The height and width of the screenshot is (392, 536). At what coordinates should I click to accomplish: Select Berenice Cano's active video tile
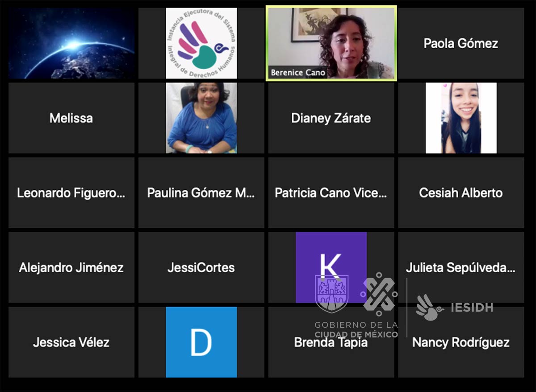331,43
